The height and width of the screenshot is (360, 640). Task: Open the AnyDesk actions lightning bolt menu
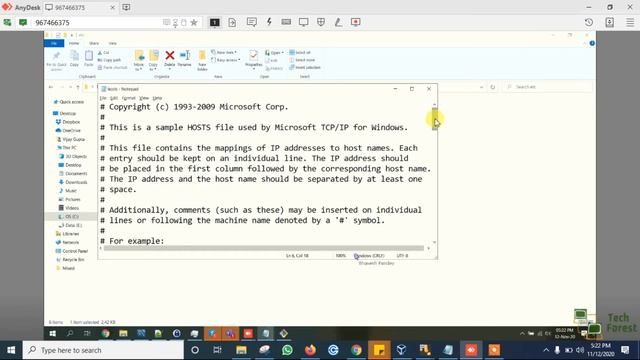pos(269,22)
